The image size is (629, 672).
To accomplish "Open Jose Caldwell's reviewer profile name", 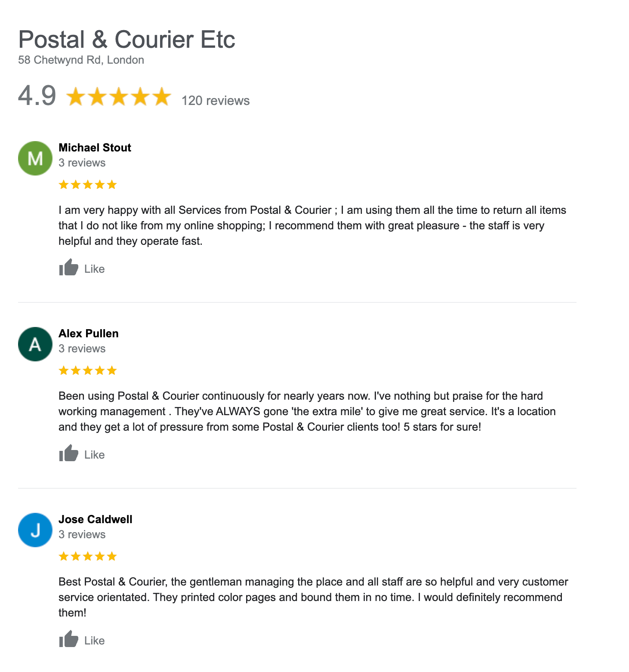I will (96, 519).
